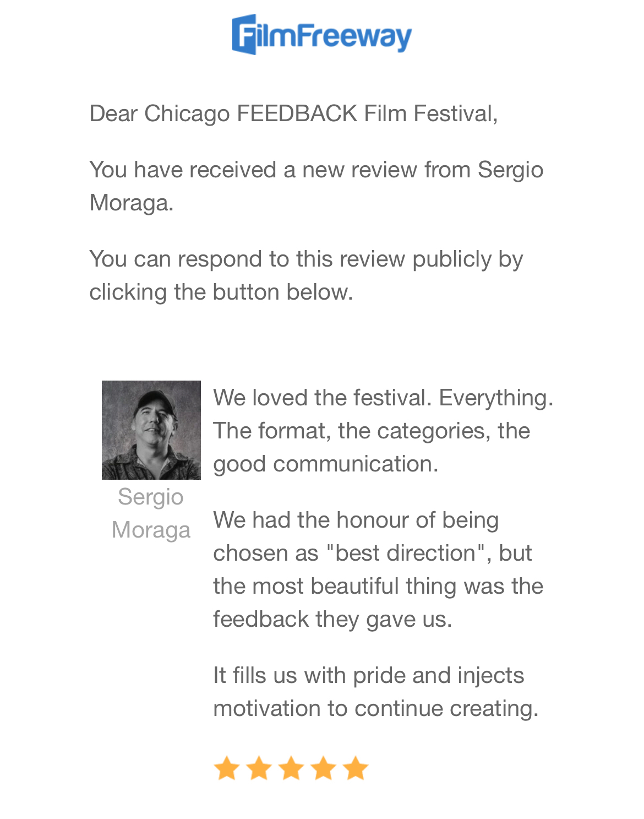Viewport: 644px width, 819px height.
Task: Click the word FEEDBACK in the greeting
Action: (x=297, y=114)
